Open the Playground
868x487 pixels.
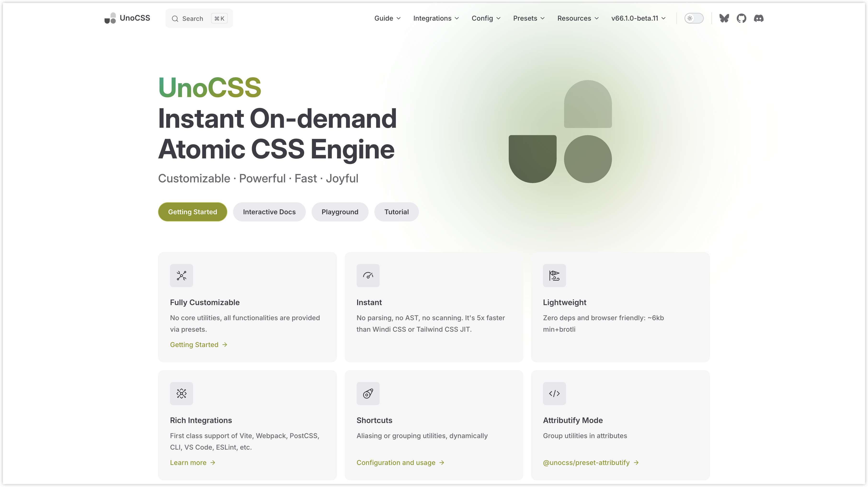point(340,212)
